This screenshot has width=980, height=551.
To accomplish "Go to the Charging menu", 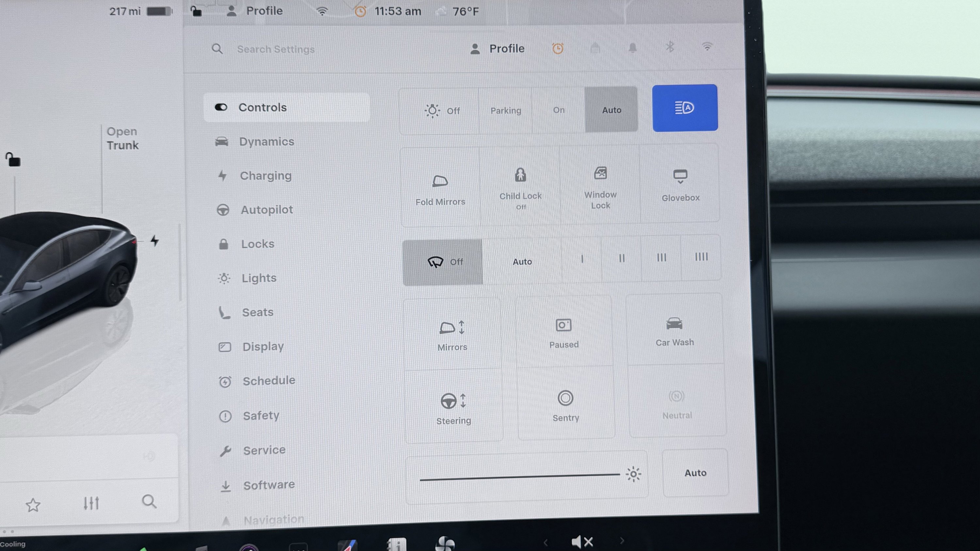I will tap(265, 176).
